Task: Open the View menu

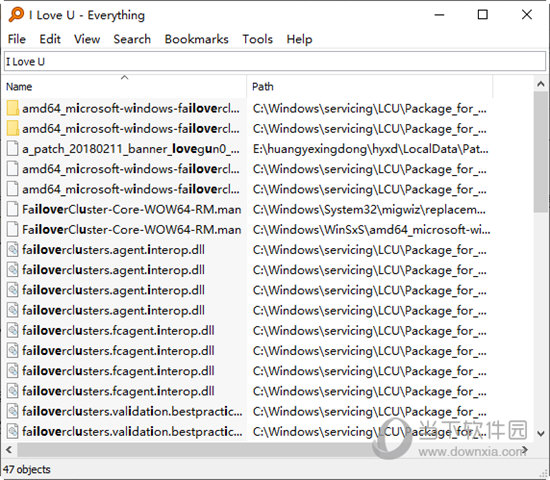Action: tap(87, 39)
